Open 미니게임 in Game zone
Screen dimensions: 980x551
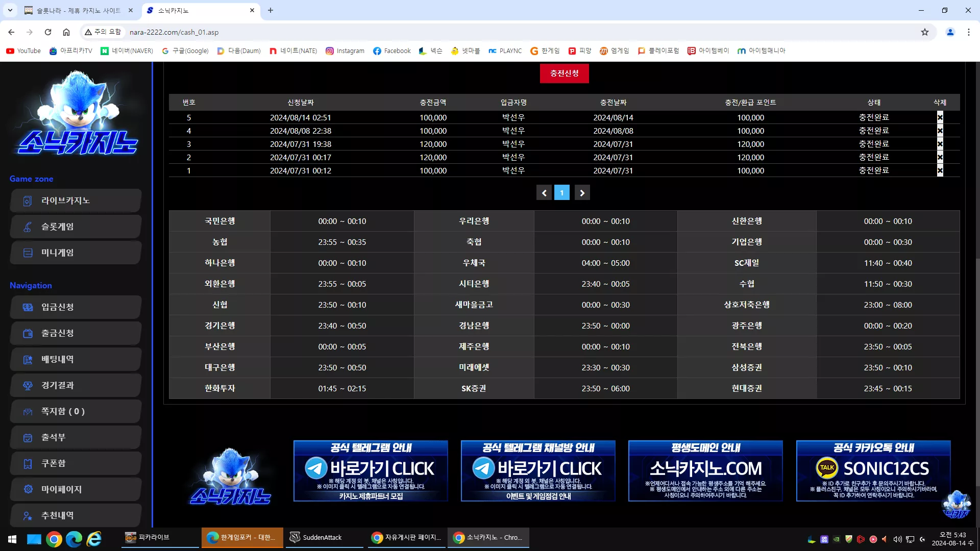coord(76,253)
